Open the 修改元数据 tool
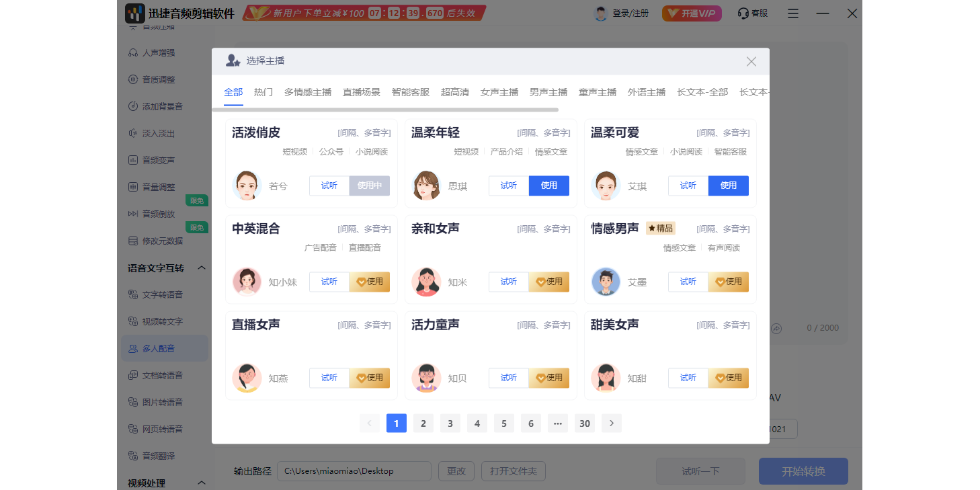The width and height of the screenshot is (980, 490). point(159,240)
